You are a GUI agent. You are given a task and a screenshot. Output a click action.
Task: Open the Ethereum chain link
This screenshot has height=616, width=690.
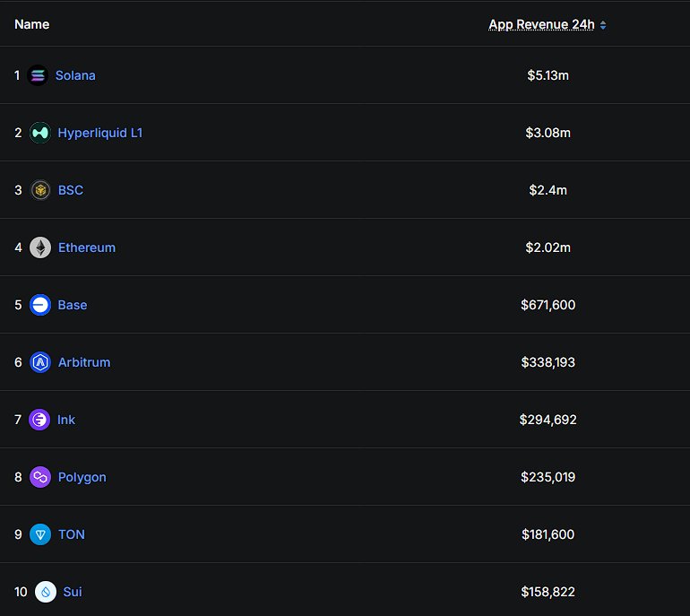pyautogui.click(x=87, y=247)
